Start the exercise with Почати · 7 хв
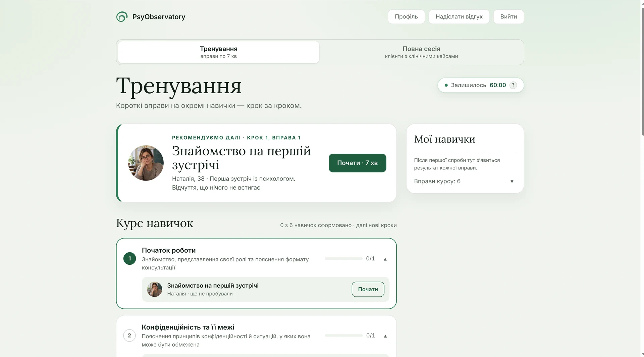The image size is (644, 357). [357, 163]
